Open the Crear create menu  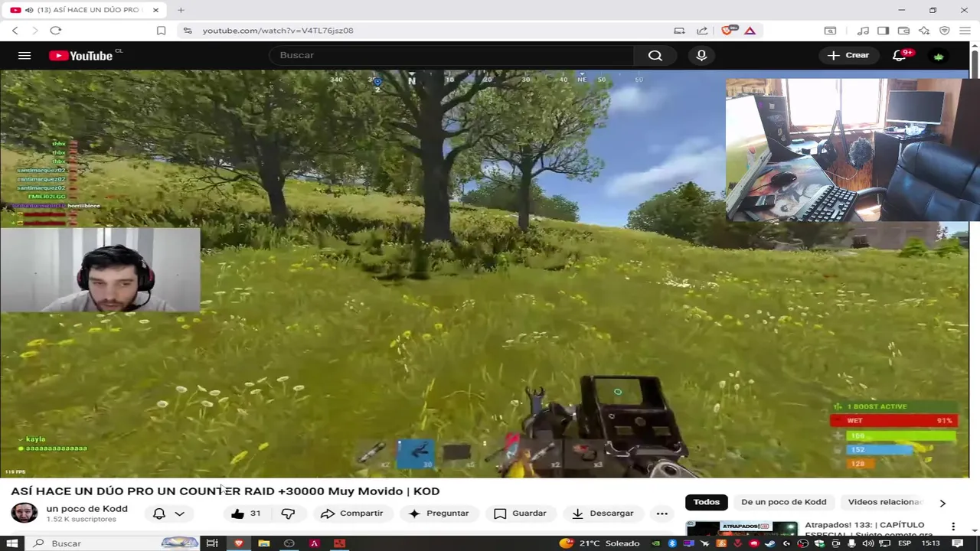848,55
